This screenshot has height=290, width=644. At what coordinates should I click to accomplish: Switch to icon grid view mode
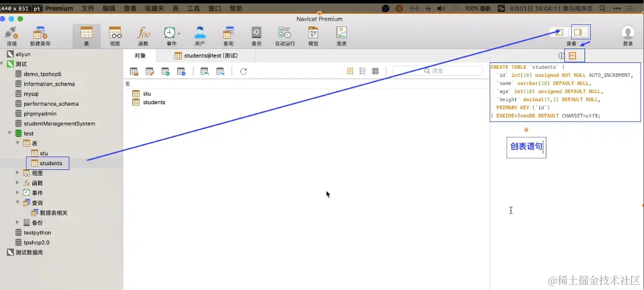click(350, 71)
